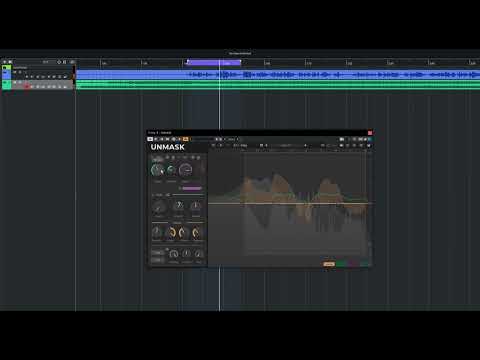The width and height of the screenshot is (480, 360).
Task: Click the bottom-right knob in UNMASK last row
Action: (199, 254)
